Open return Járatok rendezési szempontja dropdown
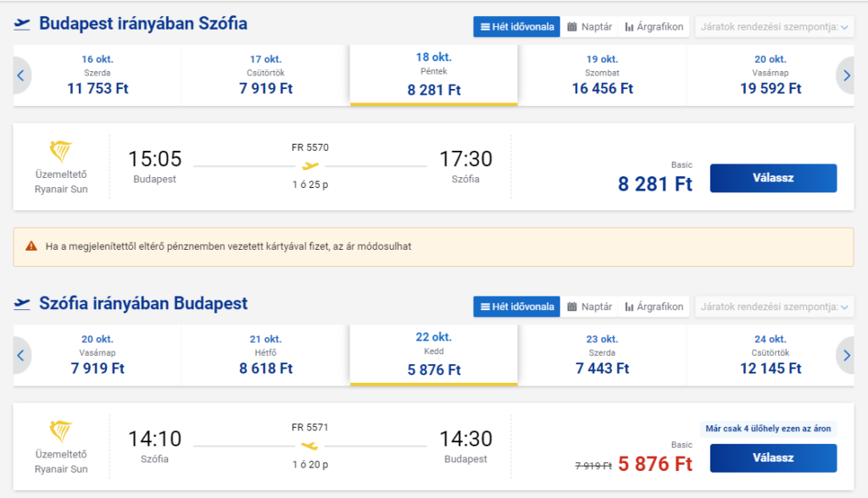 click(x=775, y=307)
